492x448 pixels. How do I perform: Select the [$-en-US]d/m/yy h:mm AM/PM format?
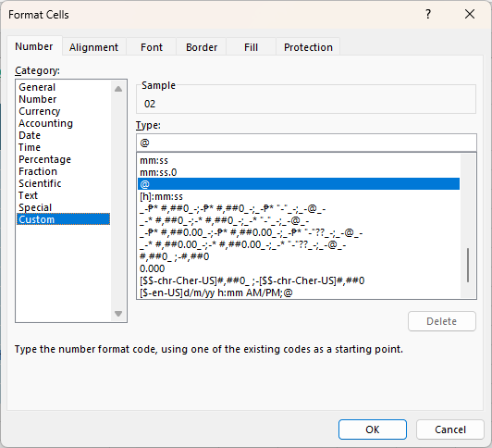click(299, 292)
